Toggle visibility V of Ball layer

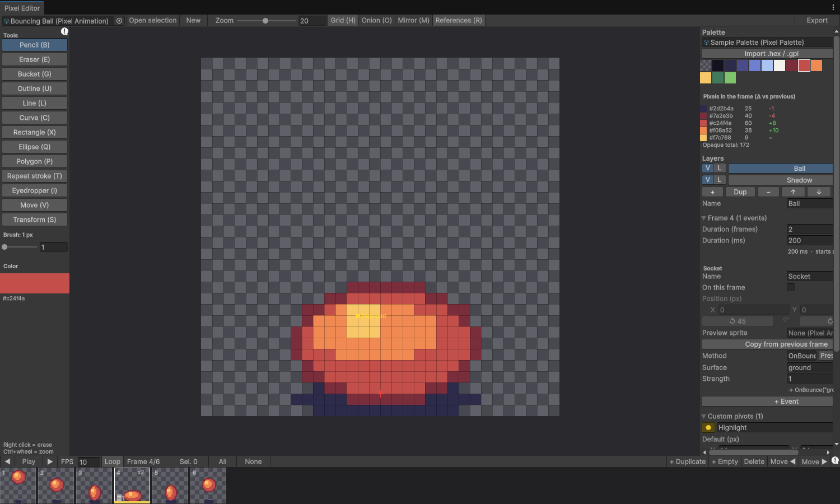pos(708,168)
